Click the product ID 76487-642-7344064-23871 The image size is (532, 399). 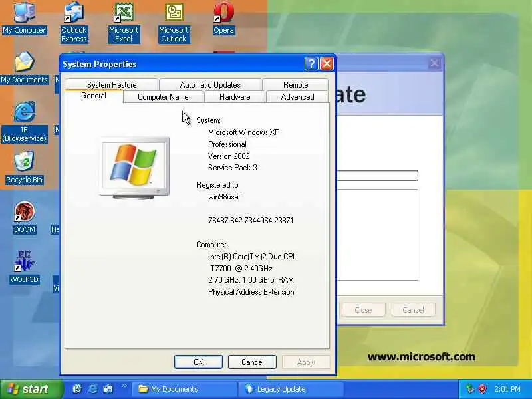(x=251, y=221)
